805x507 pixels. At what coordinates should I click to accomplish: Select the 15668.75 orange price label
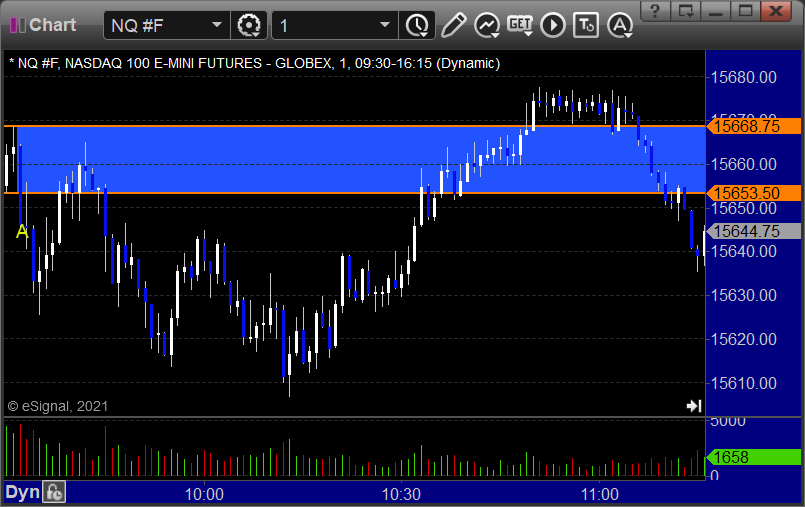(x=754, y=126)
